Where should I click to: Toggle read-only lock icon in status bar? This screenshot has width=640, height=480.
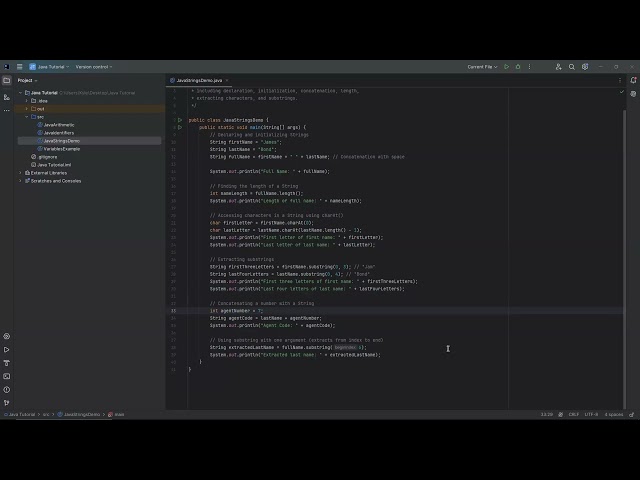tap(631, 414)
